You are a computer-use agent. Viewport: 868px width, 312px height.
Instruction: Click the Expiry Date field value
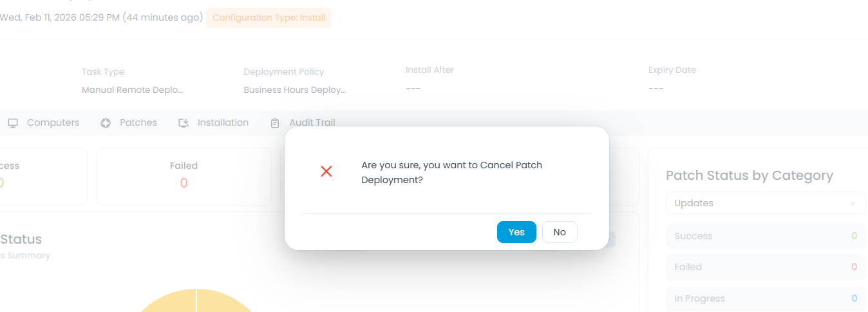[x=656, y=88]
